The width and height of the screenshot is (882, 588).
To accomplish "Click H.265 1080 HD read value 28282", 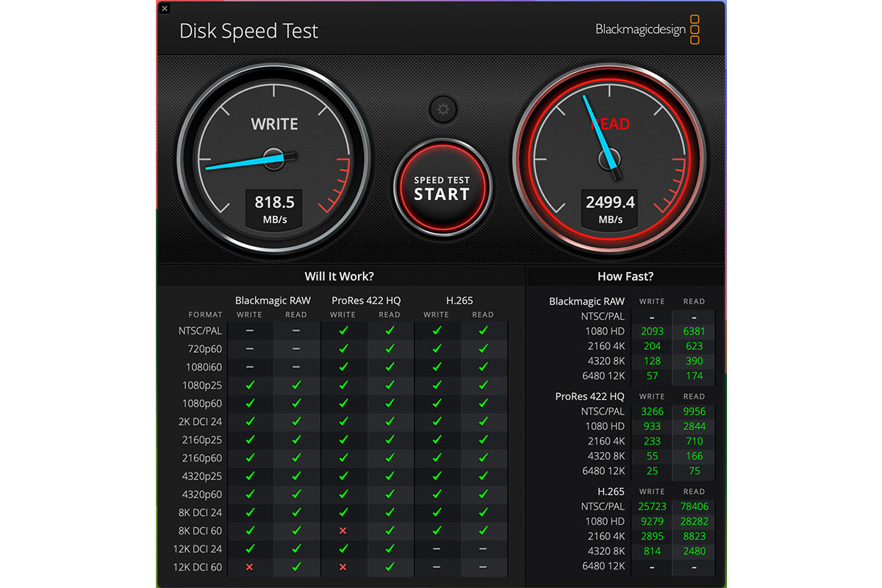I will [x=694, y=521].
